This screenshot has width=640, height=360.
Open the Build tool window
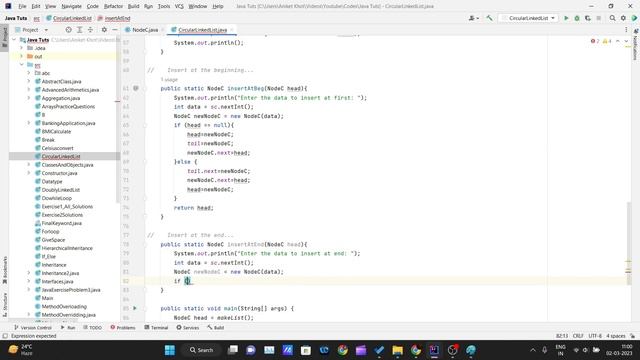click(216, 327)
